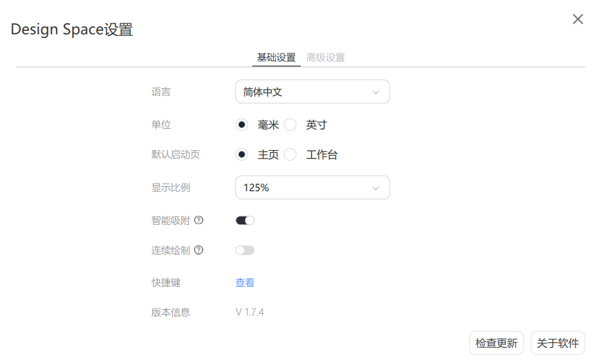Switch to the 高级设置 tab
The height and width of the screenshot is (364, 598).
[x=325, y=57]
